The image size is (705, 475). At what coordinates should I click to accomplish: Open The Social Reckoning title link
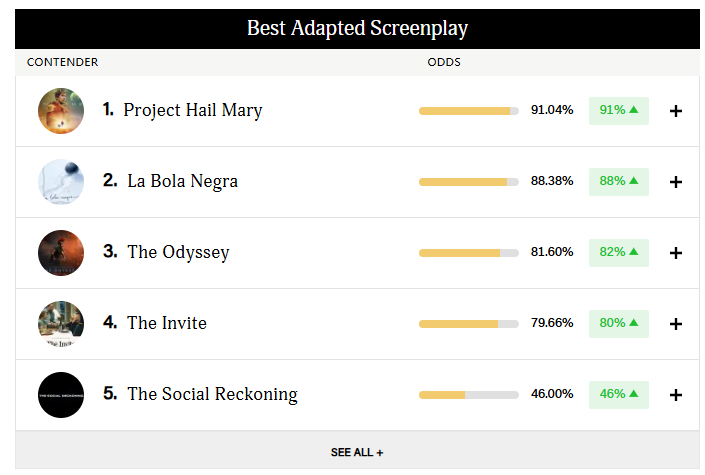(x=212, y=394)
